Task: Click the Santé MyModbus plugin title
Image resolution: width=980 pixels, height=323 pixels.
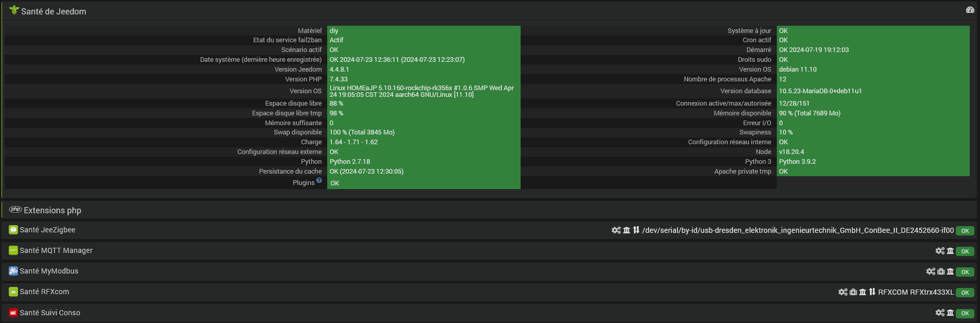Action: point(49,271)
